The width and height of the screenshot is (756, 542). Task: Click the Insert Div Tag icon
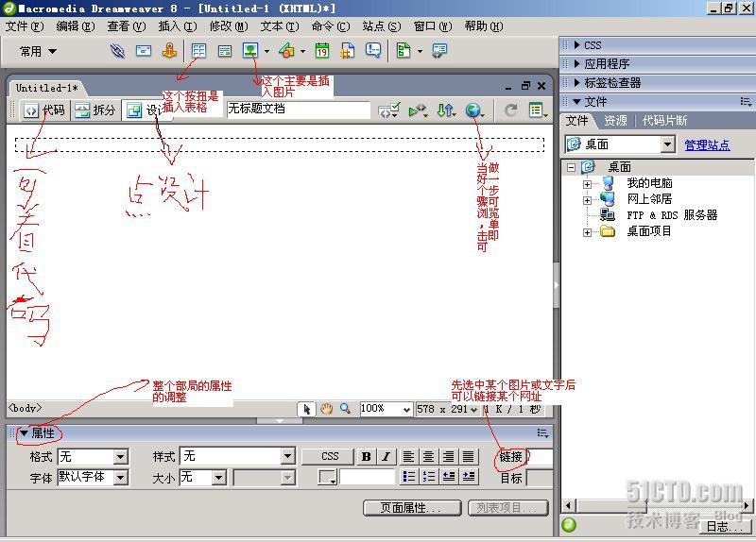[x=225, y=51]
